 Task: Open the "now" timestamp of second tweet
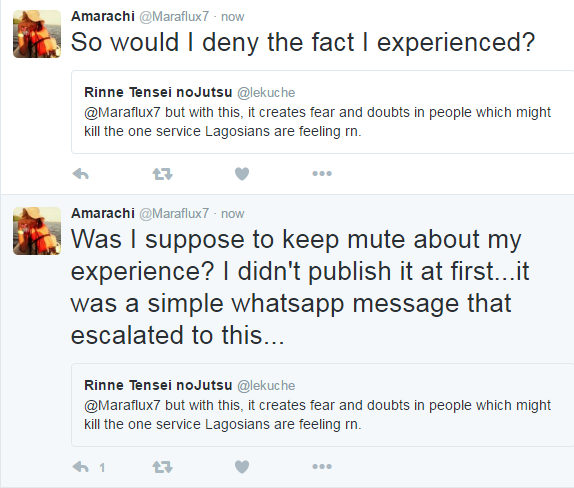click(x=232, y=214)
